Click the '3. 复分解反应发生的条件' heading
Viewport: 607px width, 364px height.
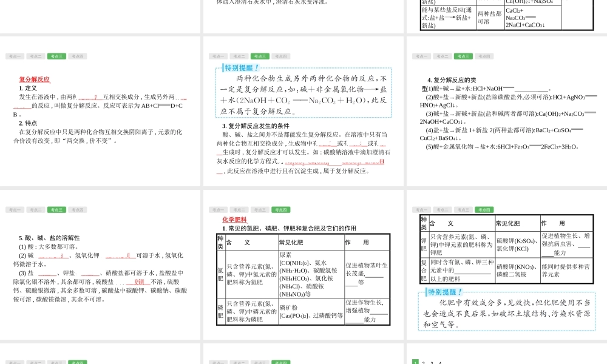point(256,126)
